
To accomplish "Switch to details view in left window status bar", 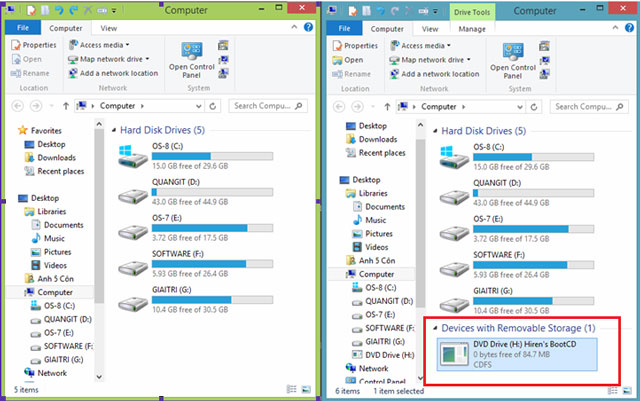I will 292,390.
